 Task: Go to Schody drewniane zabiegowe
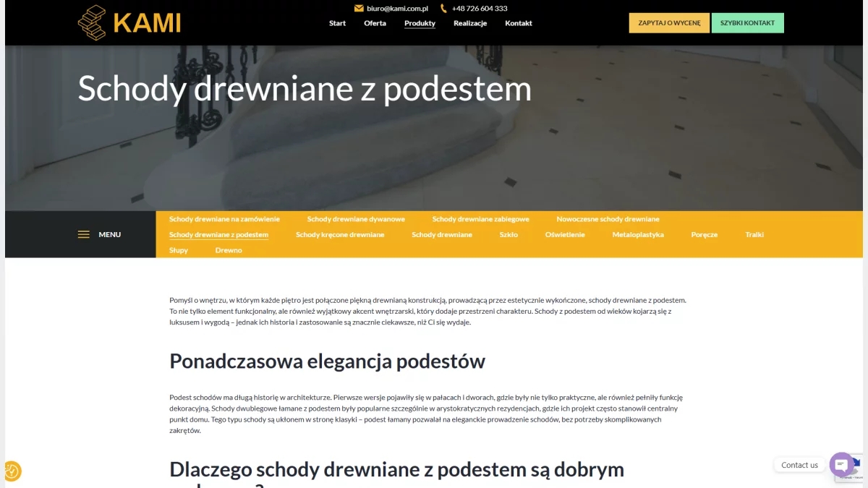coord(481,219)
